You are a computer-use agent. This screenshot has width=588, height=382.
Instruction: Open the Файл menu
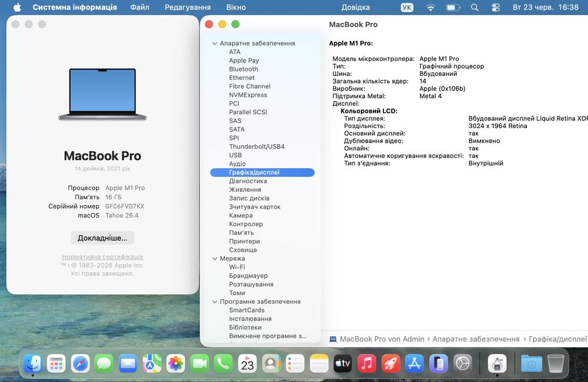[x=139, y=7]
